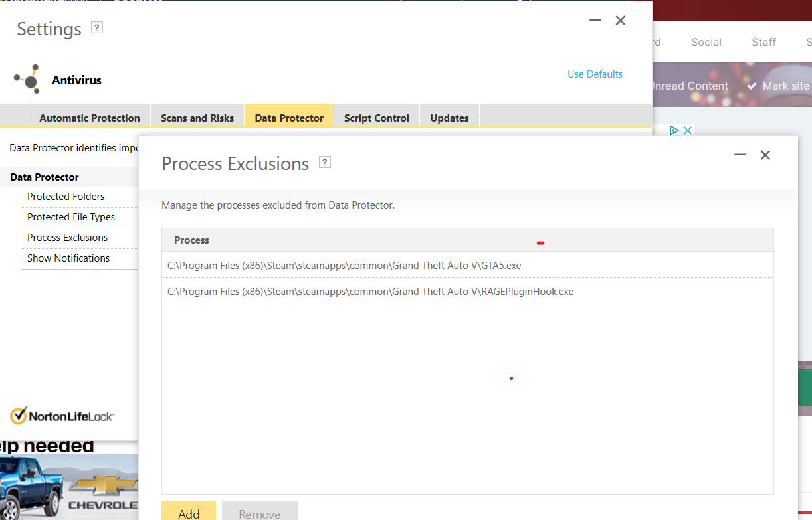Close the Settings window

point(621,21)
